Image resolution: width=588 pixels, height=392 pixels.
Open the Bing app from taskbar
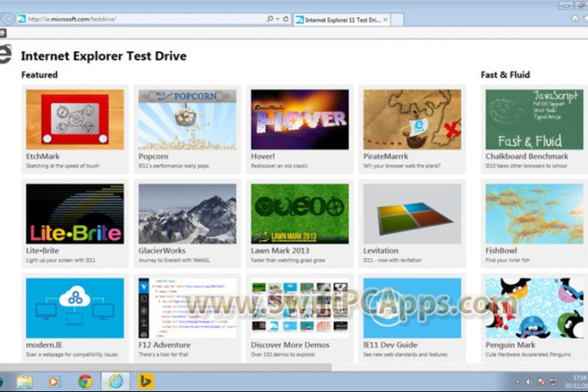coord(145,381)
